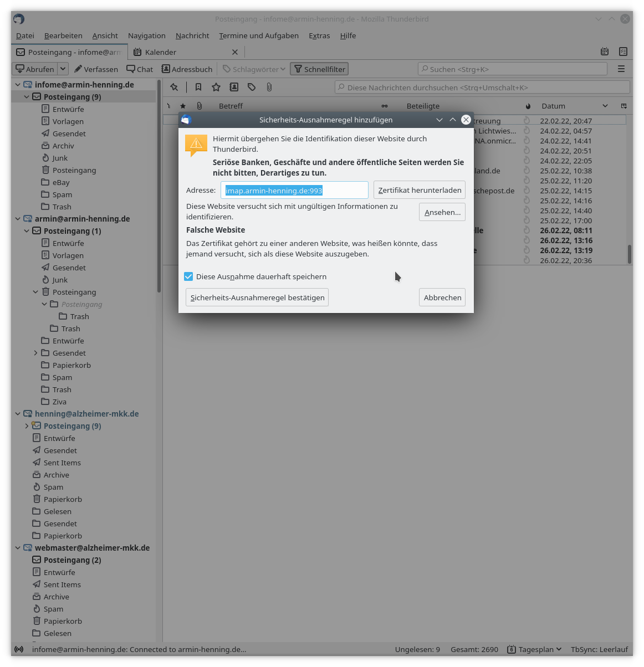Screen dimensions: 644x667
Task: Click the pin icon in the quick filter bar
Action: tap(174, 87)
